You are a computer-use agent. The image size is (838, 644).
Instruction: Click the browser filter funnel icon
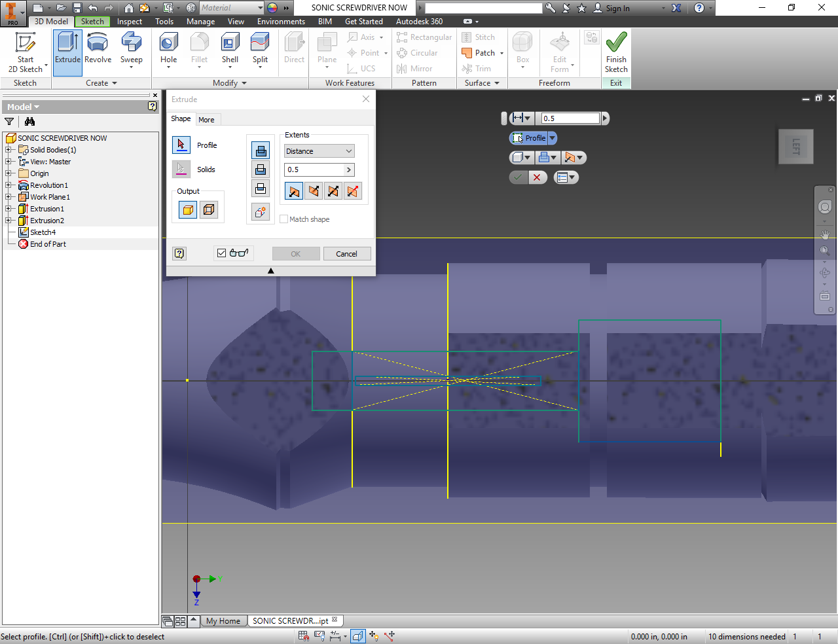point(9,122)
